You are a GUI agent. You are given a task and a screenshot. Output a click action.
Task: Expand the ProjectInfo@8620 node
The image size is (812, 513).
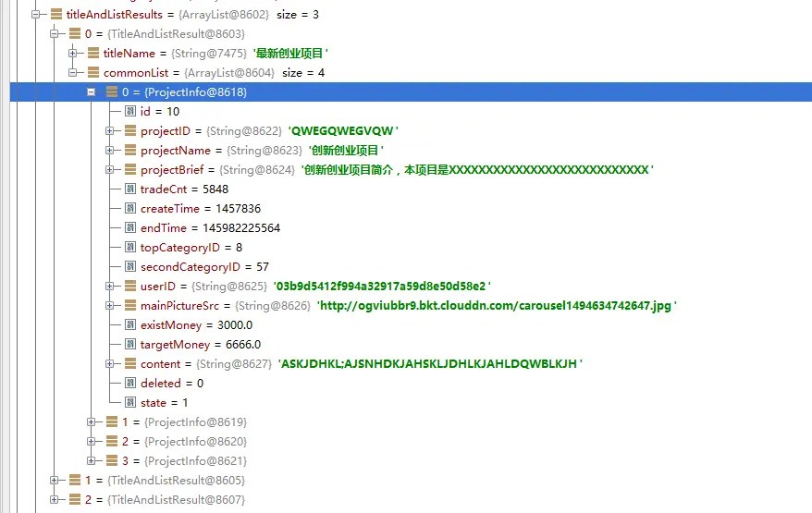[x=92, y=442]
